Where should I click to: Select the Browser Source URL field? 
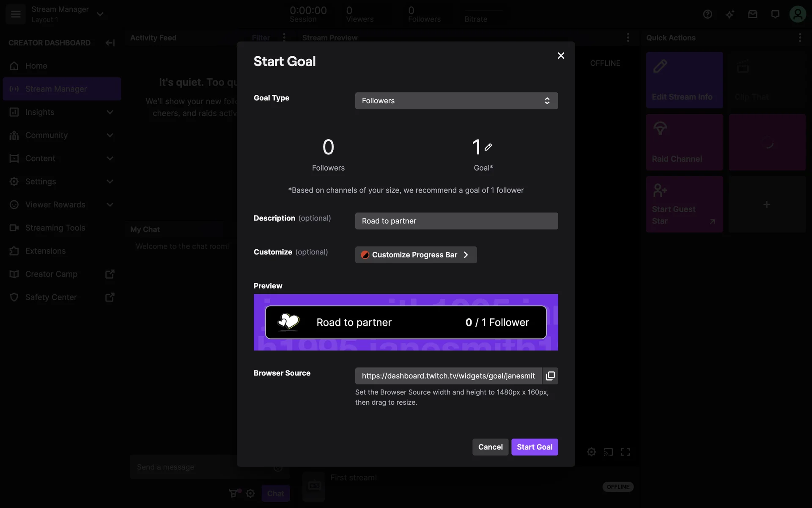coord(448,376)
